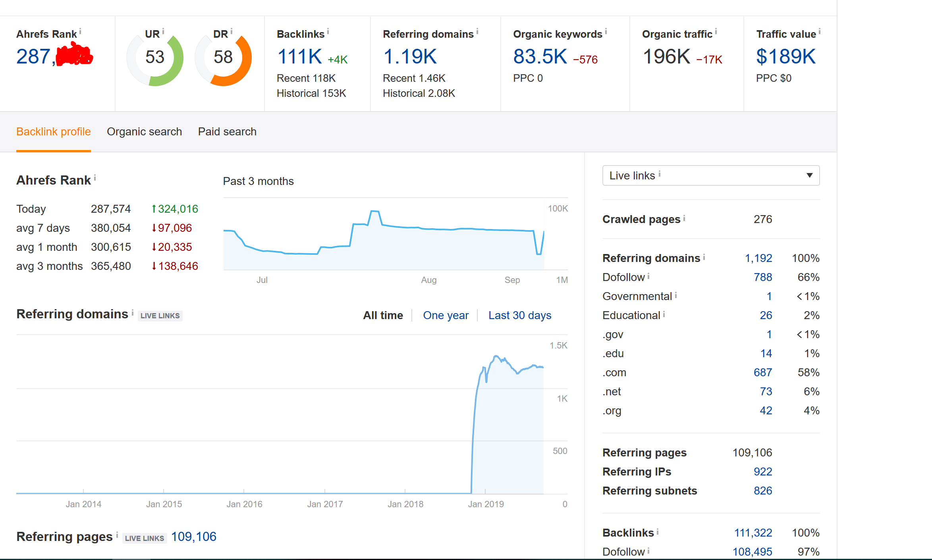Click the avg 7 days 380,054 value
932x560 pixels.
coord(111,228)
